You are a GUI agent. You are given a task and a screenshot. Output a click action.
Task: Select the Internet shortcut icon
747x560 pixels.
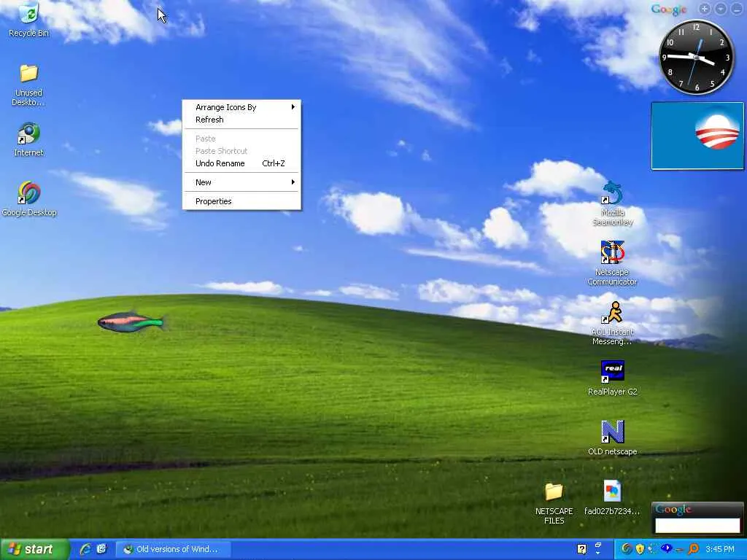click(28, 139)
